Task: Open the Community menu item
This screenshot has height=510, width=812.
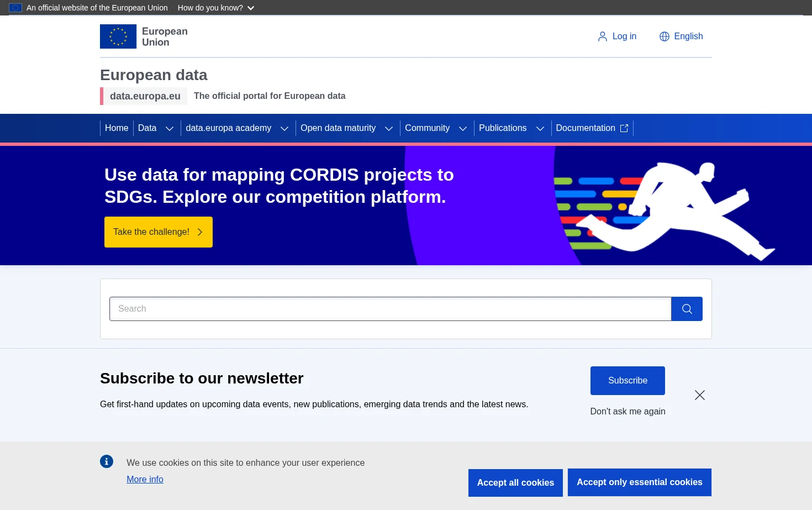Action: [x=427, y=128]
